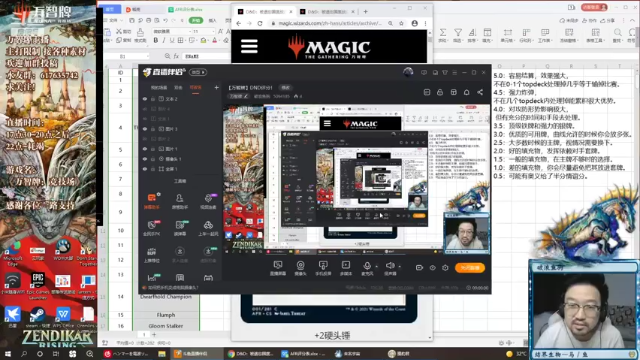Viewport: 640px width, 360px height.
Task: Click the notification bell icon
Action: click(467, 92)
